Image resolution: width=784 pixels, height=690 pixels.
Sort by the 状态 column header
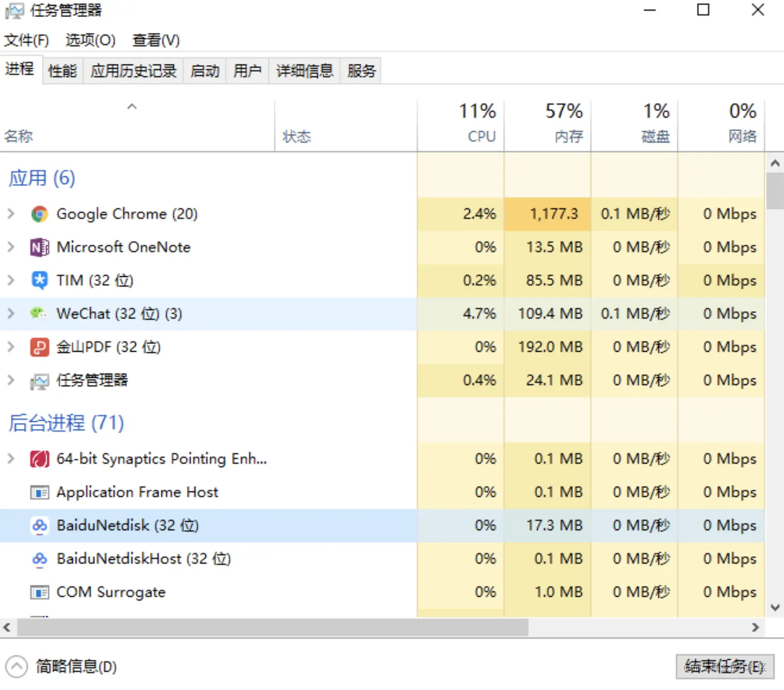(x=346, y=126)
